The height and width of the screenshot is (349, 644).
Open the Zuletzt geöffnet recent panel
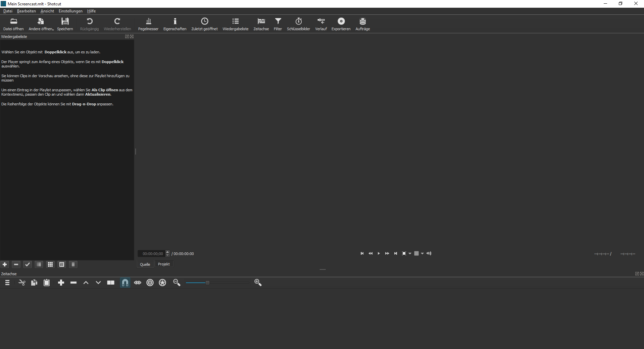204,24
